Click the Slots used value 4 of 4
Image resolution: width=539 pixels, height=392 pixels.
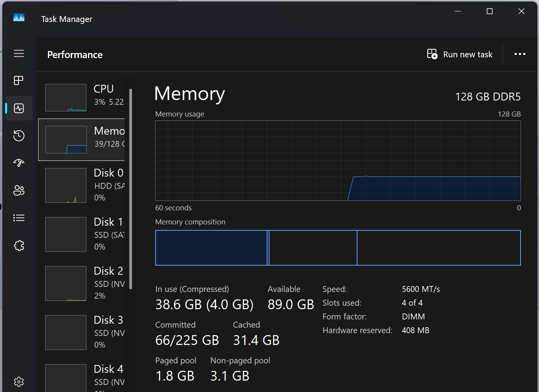[x=412, y=303]
